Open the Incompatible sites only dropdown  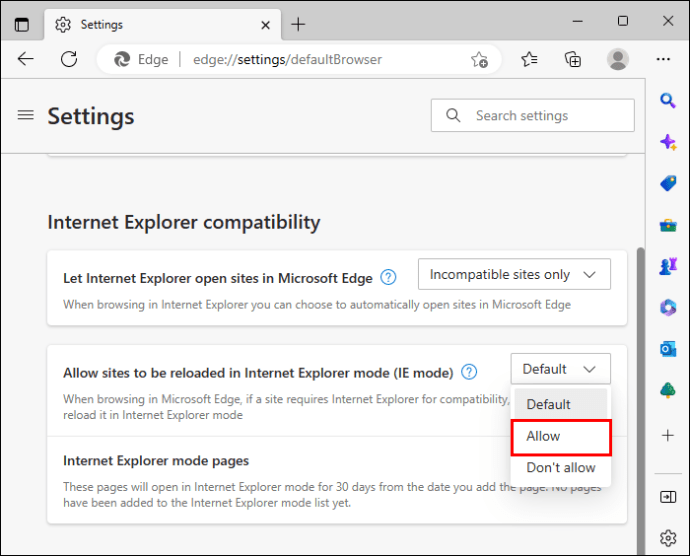pos(514,274)
